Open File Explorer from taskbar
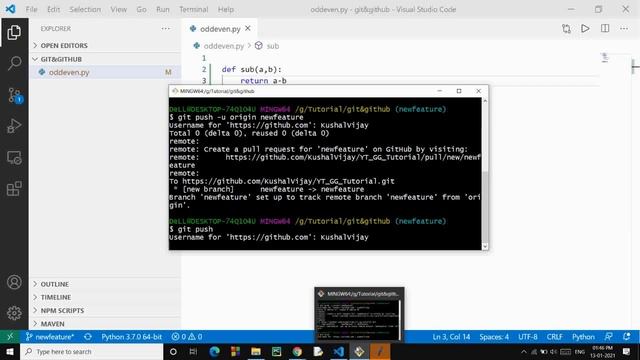Viewport: 640px width, 360px height. coord(256,351)
